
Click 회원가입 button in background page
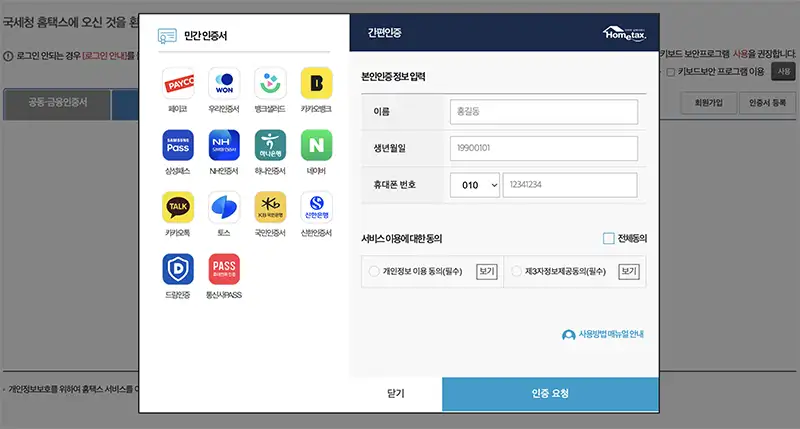(x=709, y=103)
